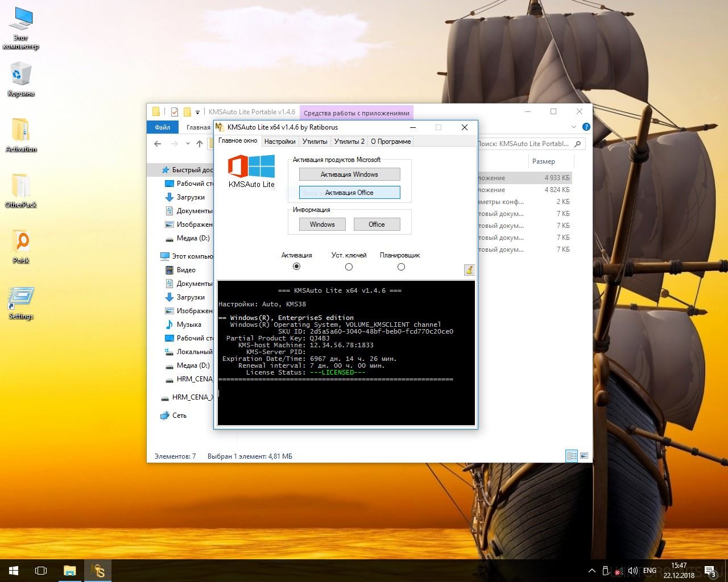Launch the Poisk desktop shortcut
The width and height of the screenshot is (728, 582).
[21, 247]
